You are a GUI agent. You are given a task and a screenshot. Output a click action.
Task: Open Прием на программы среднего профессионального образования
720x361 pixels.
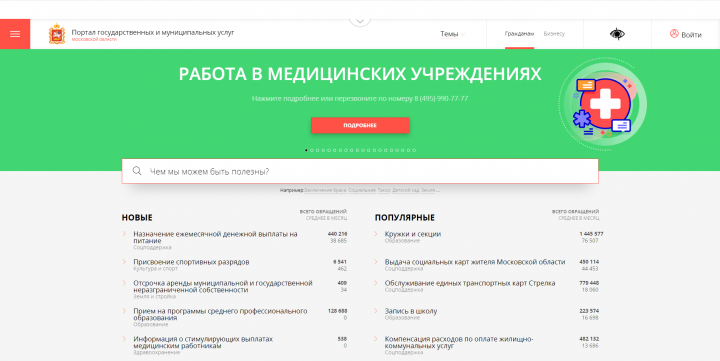click(220, 315)
